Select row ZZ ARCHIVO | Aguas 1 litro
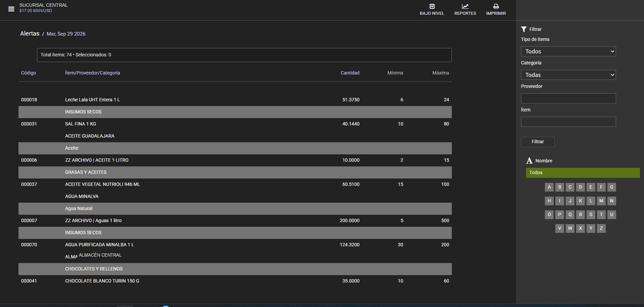 [x=235, y=221]
